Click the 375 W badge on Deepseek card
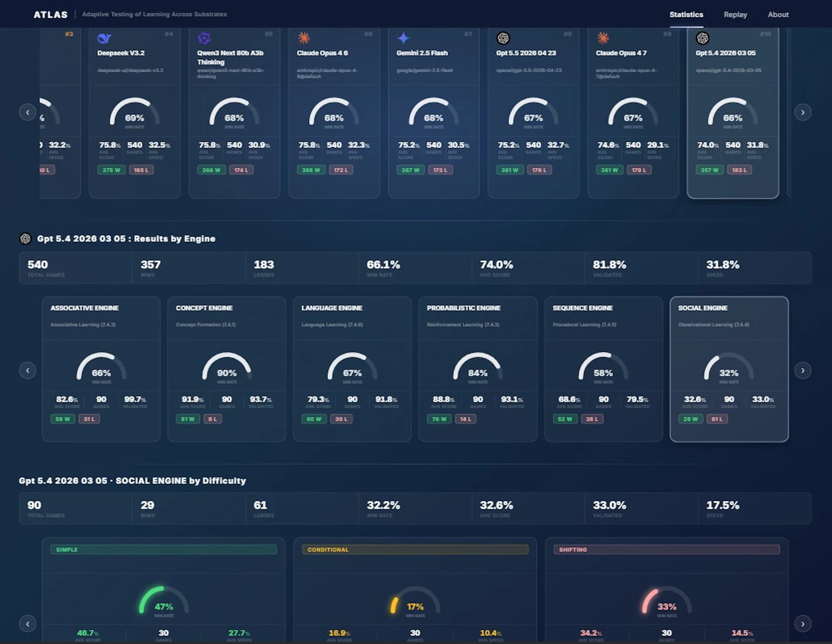This screenshot has height=644, width=832. (x=111, y=170)
